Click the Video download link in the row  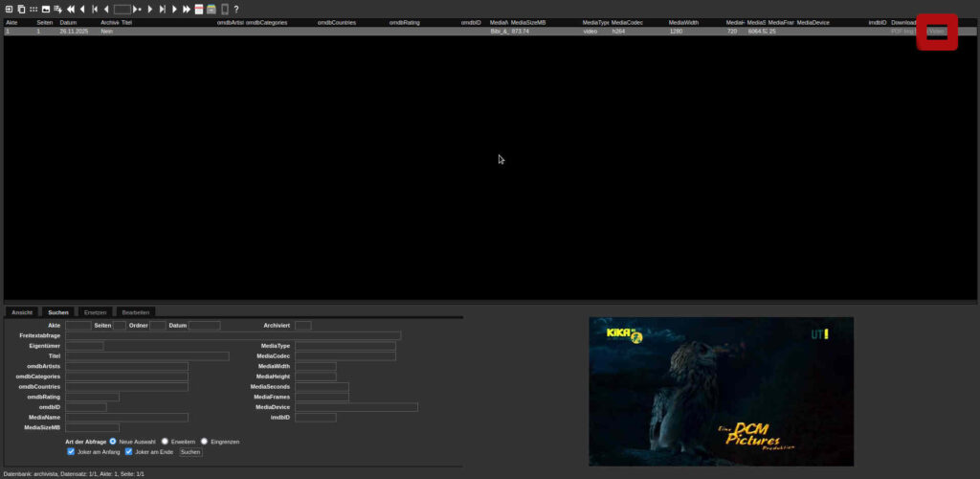[x=936, y=32]
